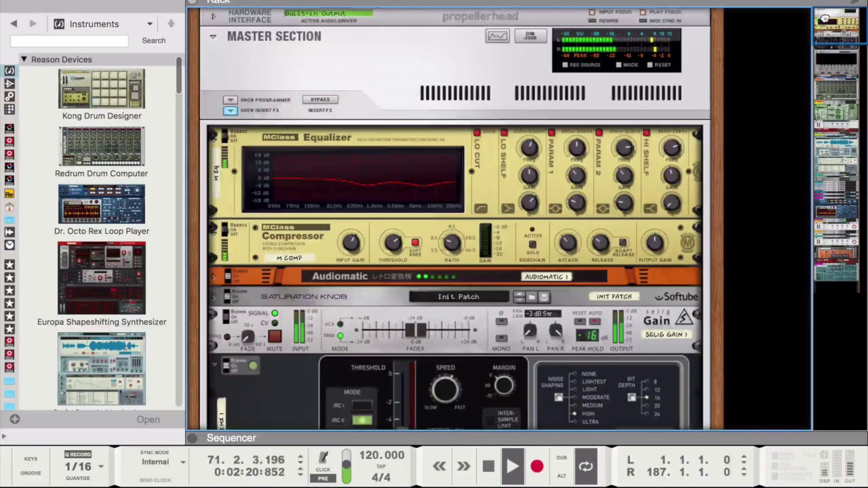The height and width of the screenshot is (488, 868).
Task: Toggle the metronome Click button
Action: [x=323, y=461]
